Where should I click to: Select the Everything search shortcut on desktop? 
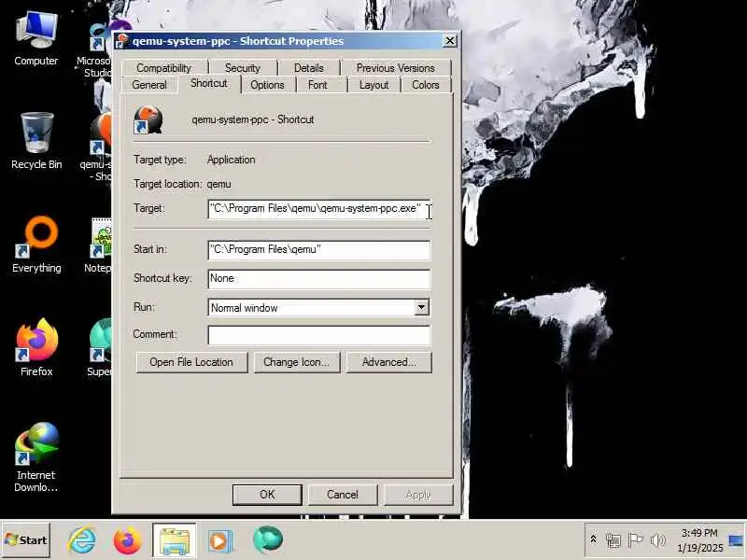36,245
